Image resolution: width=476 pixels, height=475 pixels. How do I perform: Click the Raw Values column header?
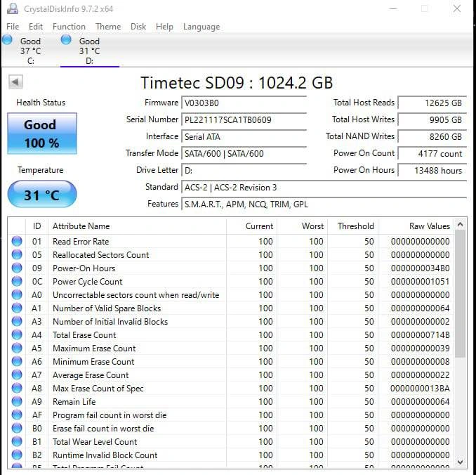(416, 226)
